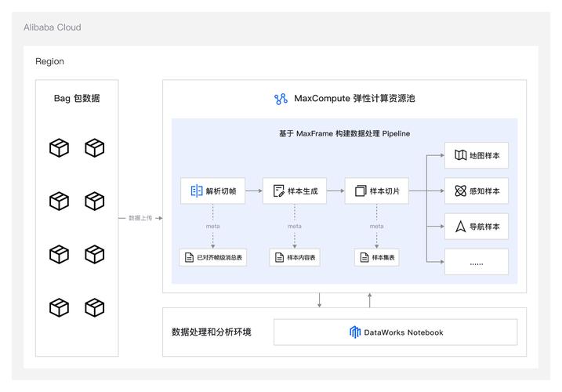The width and height of the screenshot is (562, 392).
Task: Click the meta label under 样本生成
Action: pos(295,227)
